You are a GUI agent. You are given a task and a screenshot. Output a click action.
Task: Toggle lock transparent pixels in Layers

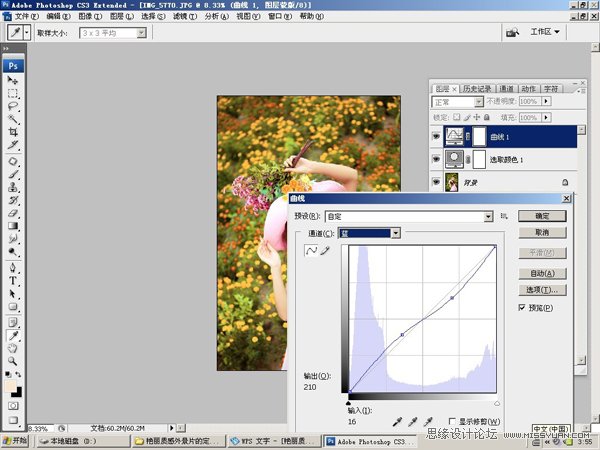click(457, 117)
